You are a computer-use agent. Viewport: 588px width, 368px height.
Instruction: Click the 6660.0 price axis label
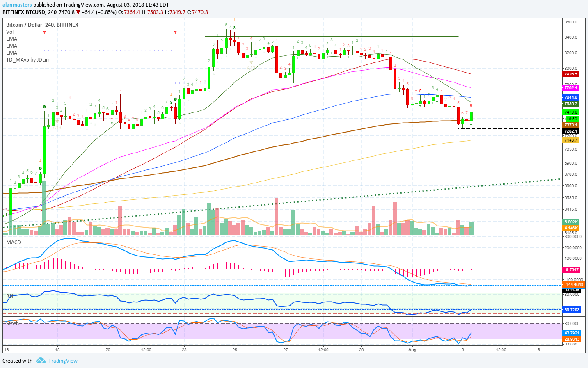(571, 185)
